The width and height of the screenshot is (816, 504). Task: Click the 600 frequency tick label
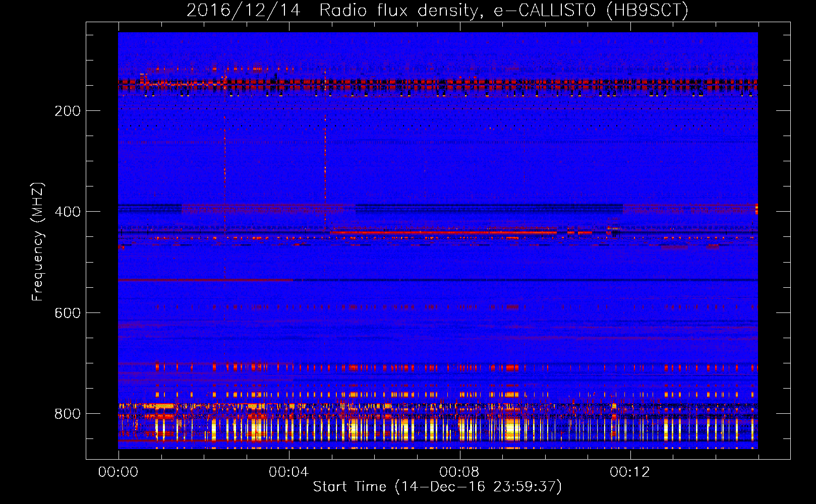68,313
